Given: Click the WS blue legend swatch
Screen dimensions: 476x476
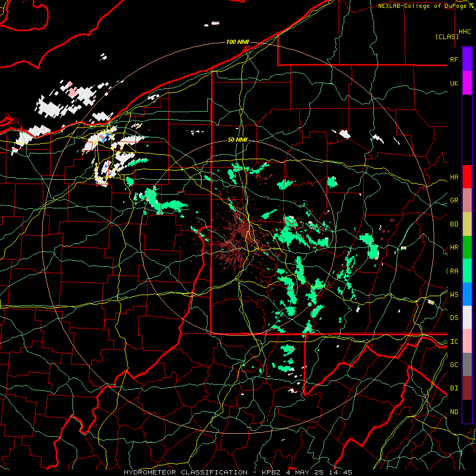Looking at the screenshot, I should (x=467, y=294).
